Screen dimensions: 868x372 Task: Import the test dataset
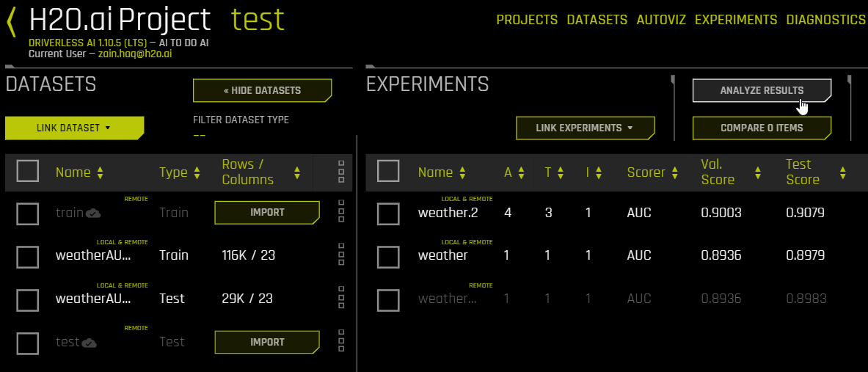click(267, 342)
